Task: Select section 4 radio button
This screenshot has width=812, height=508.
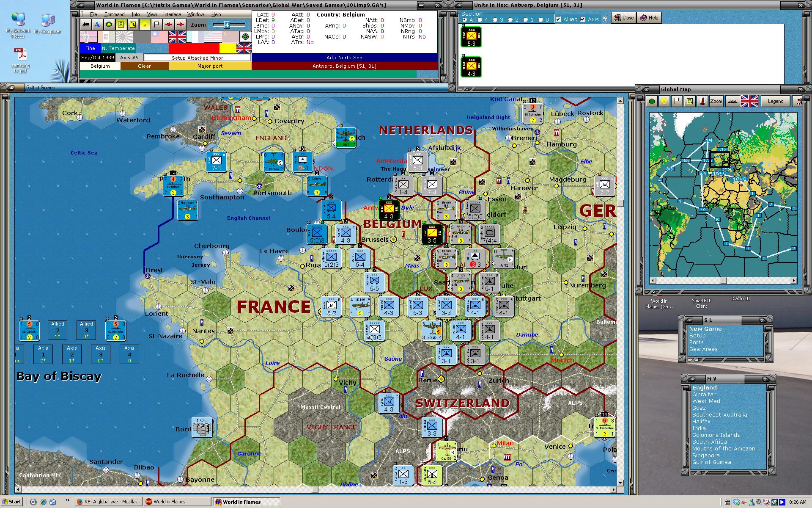Action: coord(480,19)
